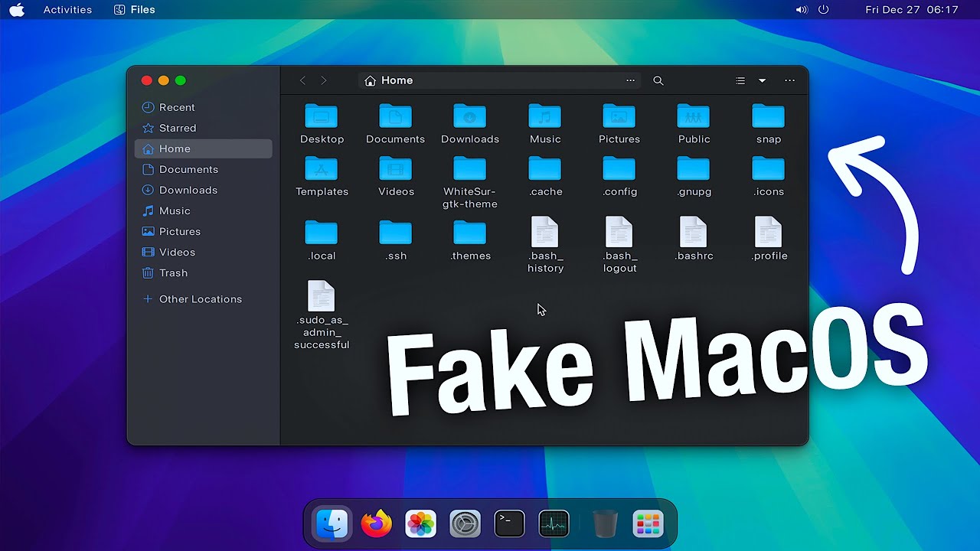Open Starred in the sidebar

point(203,128)
